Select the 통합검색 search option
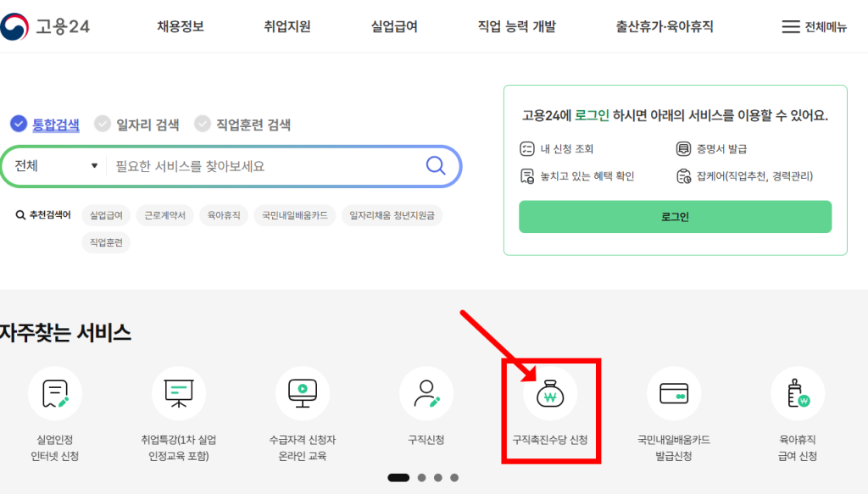This screenshot has height=494, width=868. [x=46, y=125]
